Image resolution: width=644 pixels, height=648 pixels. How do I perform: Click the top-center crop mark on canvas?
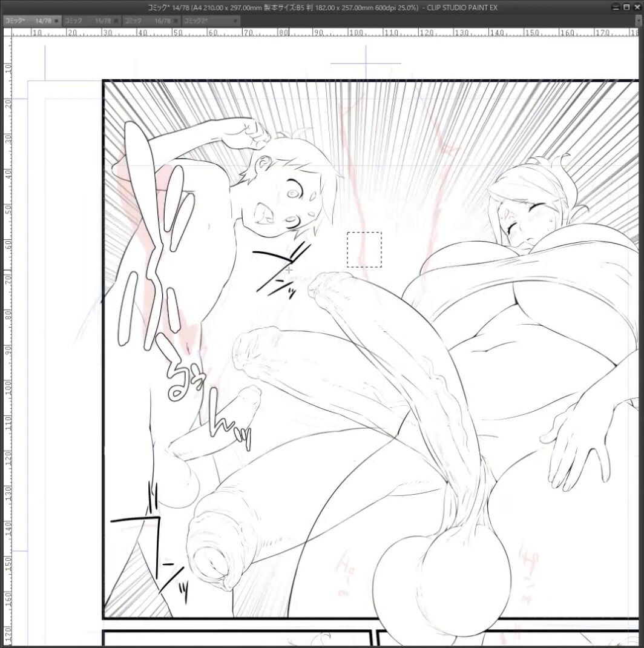point(366,63)
